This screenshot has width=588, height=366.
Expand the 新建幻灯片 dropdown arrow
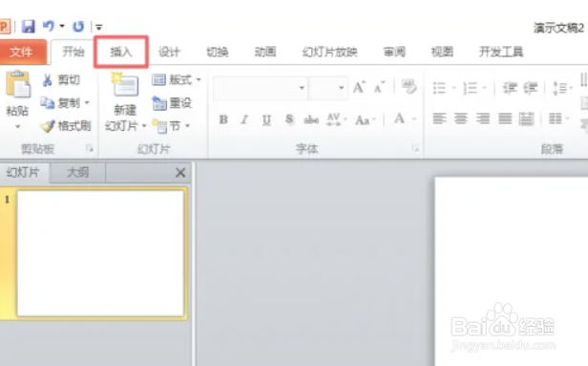pos(144,126)
